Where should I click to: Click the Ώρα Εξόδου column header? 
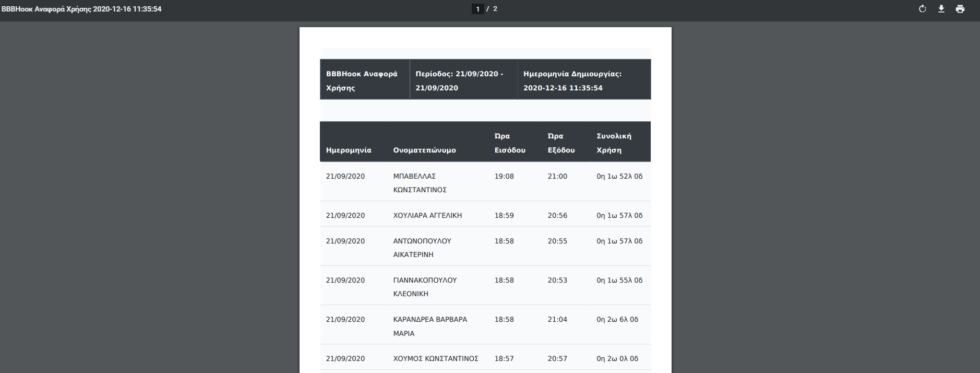[561, 143]
